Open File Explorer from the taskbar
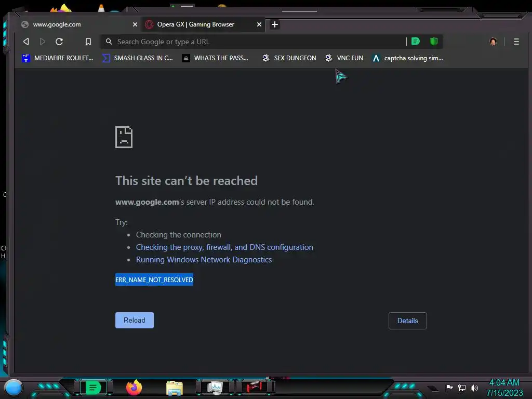532x399 pixels. click(x=175, y=388)
